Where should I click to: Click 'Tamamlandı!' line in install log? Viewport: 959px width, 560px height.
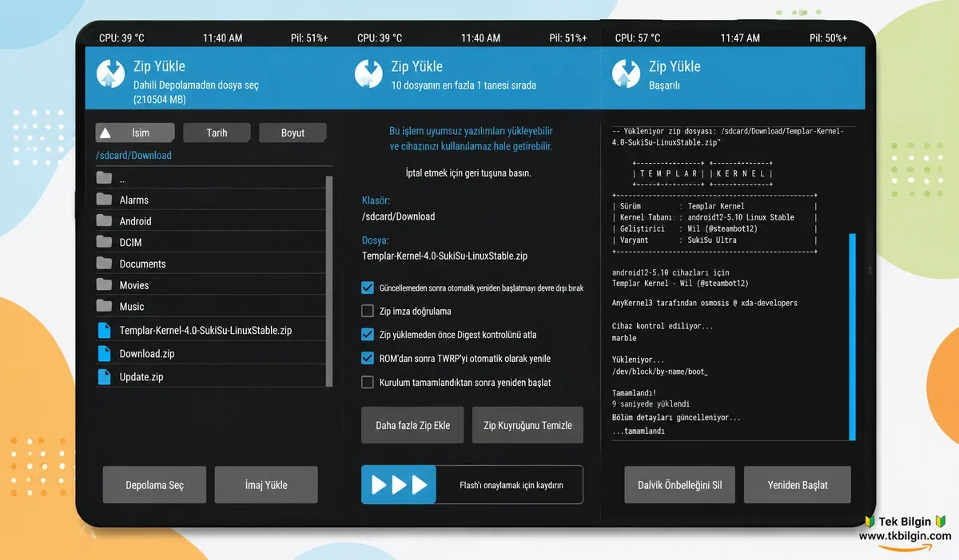634,392
